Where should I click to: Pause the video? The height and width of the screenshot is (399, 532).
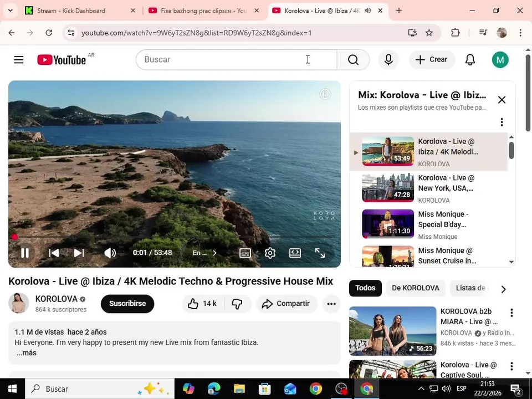click(x=25, y=253)
